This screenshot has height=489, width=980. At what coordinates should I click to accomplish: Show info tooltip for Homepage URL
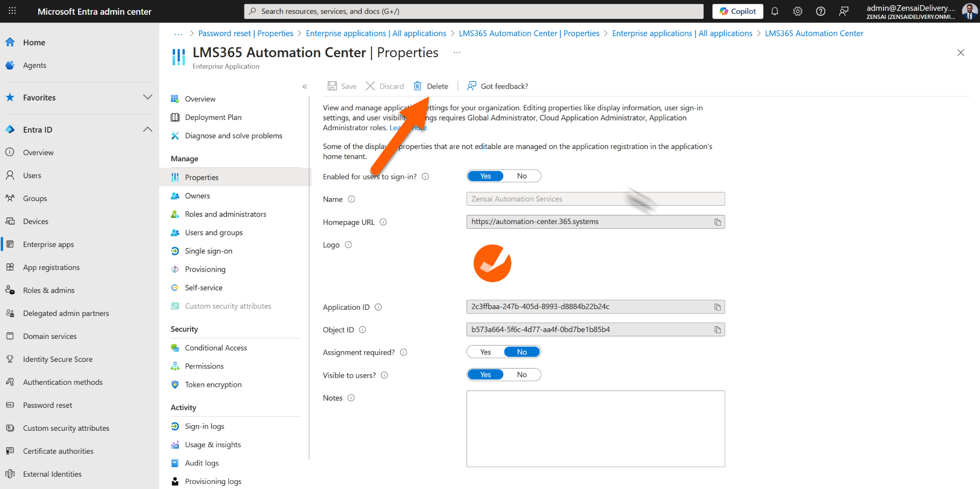click(383, 222)
